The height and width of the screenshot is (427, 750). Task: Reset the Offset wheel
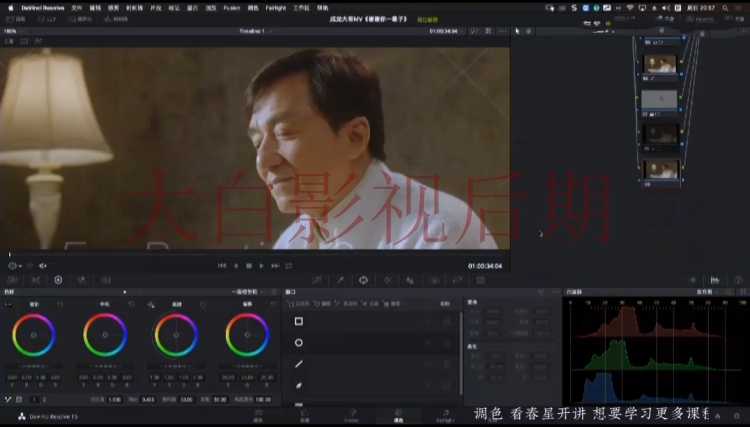click(x=273, y=305)
